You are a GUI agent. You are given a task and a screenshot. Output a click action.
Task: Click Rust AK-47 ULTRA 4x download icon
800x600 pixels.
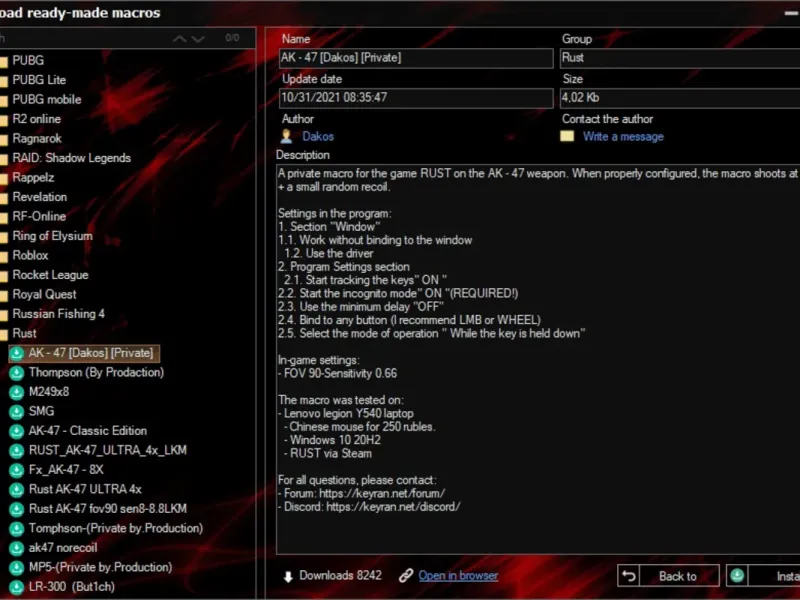(16, 490)
